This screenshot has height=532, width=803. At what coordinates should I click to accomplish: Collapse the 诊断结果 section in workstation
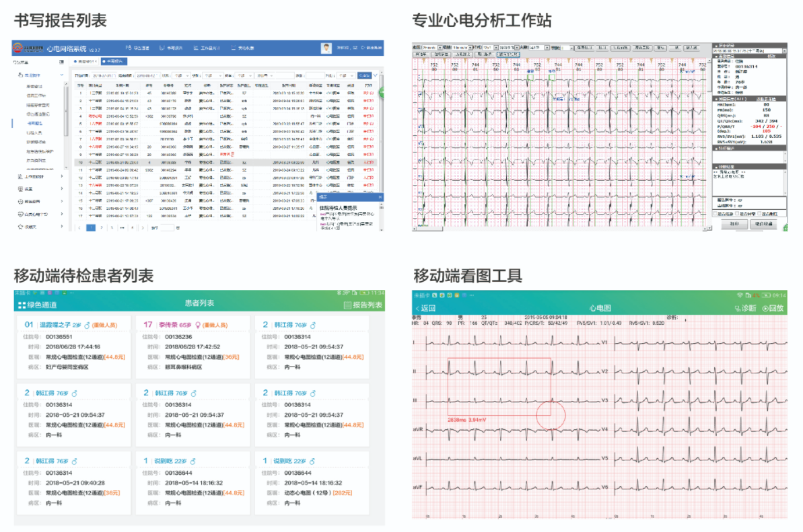(x=716, y=167)
